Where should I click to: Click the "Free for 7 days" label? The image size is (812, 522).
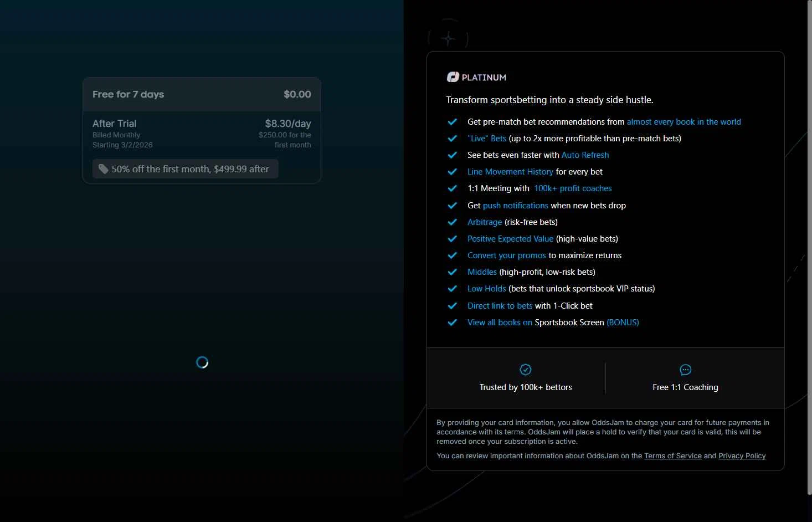[128, 94]
